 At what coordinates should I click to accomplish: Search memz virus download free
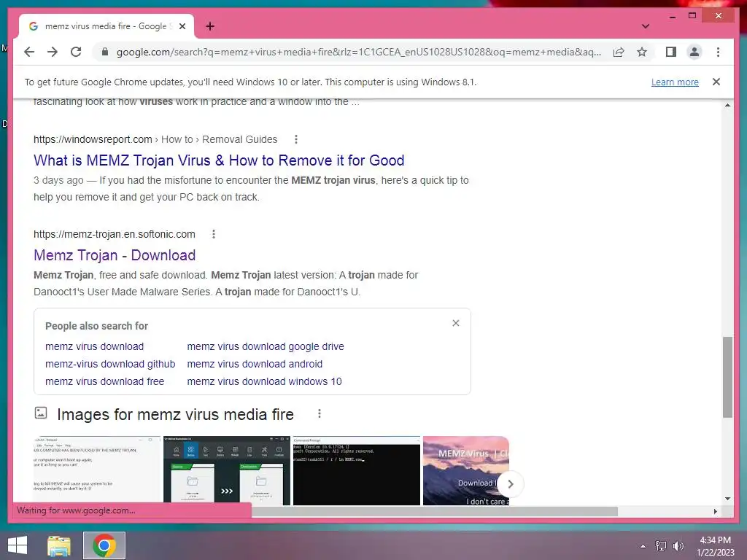pyautogui.click(x=104, y=381)
